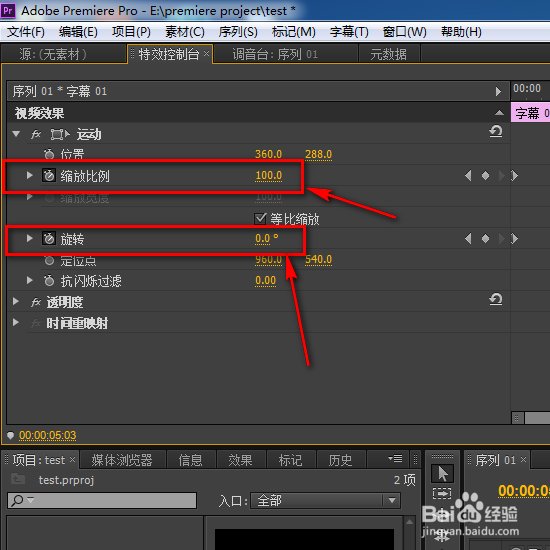Reset the 透明度 effect
The height and width of the screenshot is (550, 550).
pos(496,300)
